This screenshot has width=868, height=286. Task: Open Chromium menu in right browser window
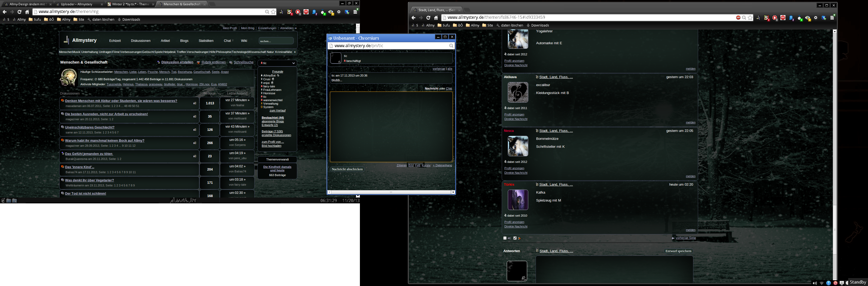coord(832,17)
